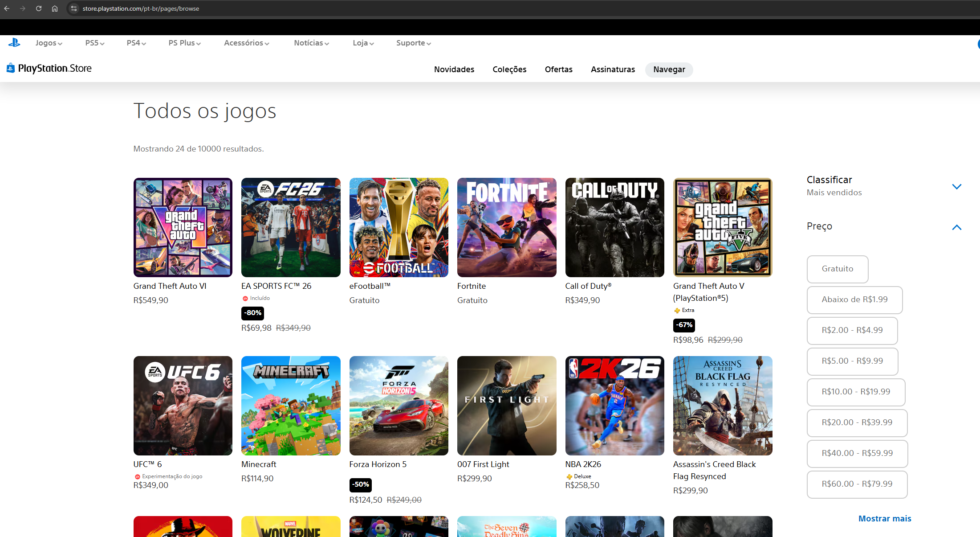980x537 pixels.
Task: Click the browser home icon
Action: (x=55, y=8)
